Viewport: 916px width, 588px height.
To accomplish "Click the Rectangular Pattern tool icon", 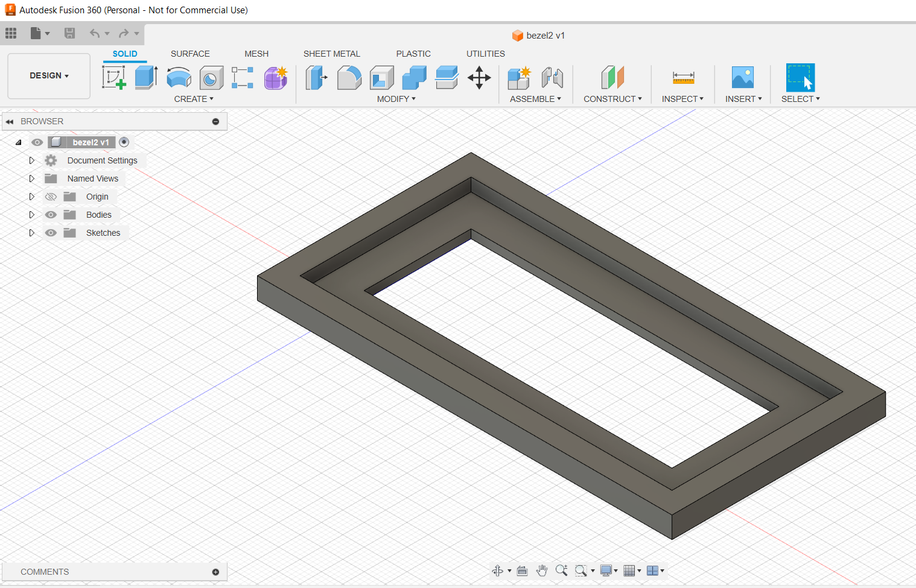I will tap(243, 78).
